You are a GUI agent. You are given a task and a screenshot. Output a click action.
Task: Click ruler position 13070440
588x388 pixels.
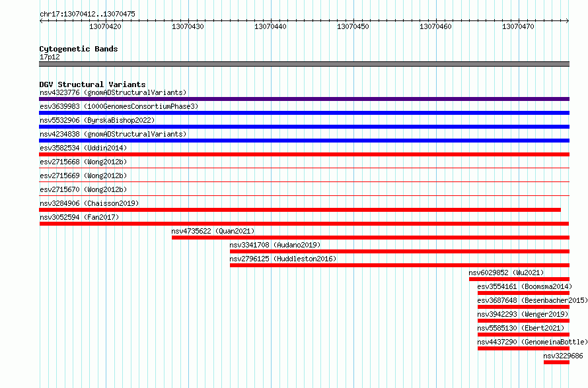coord(270,26)
